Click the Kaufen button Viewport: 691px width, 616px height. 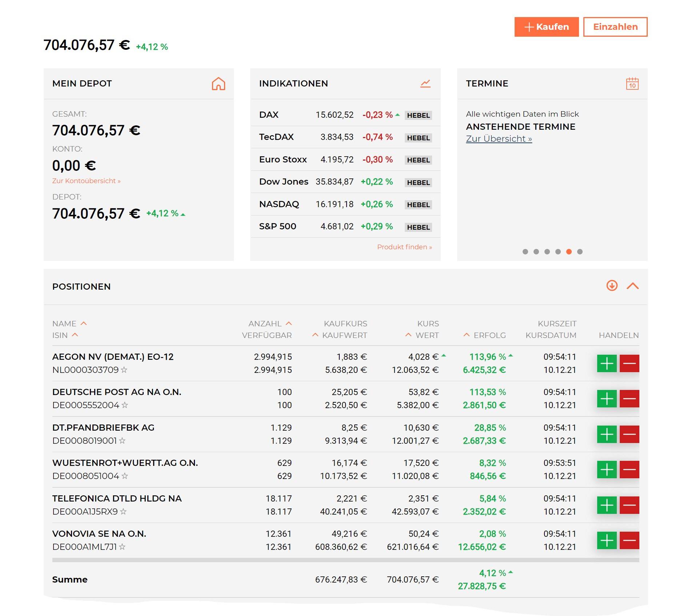pyautogui.click(x=547, y=27)
